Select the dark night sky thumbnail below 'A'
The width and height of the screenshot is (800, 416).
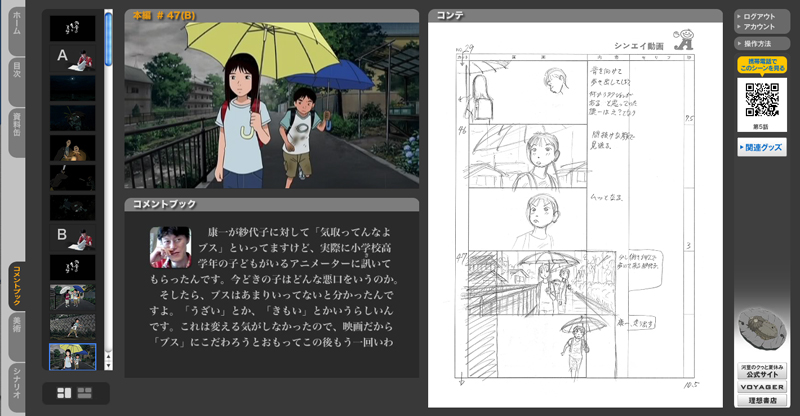coord(72,88)
